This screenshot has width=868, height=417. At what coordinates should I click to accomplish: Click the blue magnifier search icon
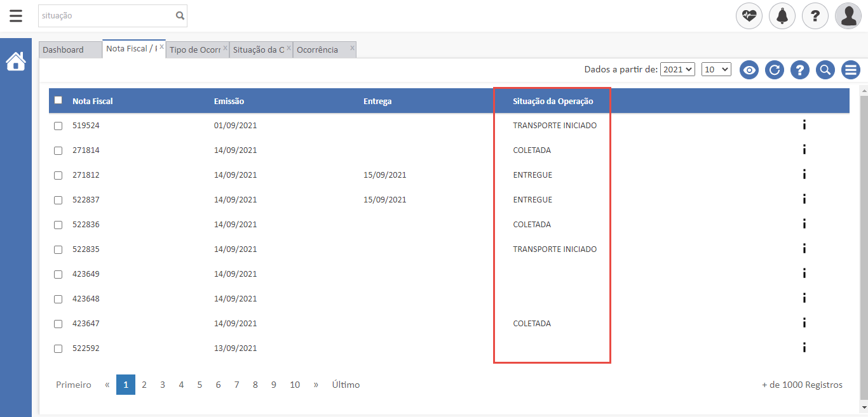coord(825,70)
